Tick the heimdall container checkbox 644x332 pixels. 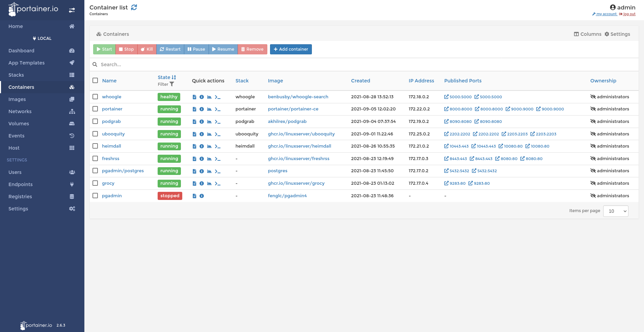coord(95,146)
